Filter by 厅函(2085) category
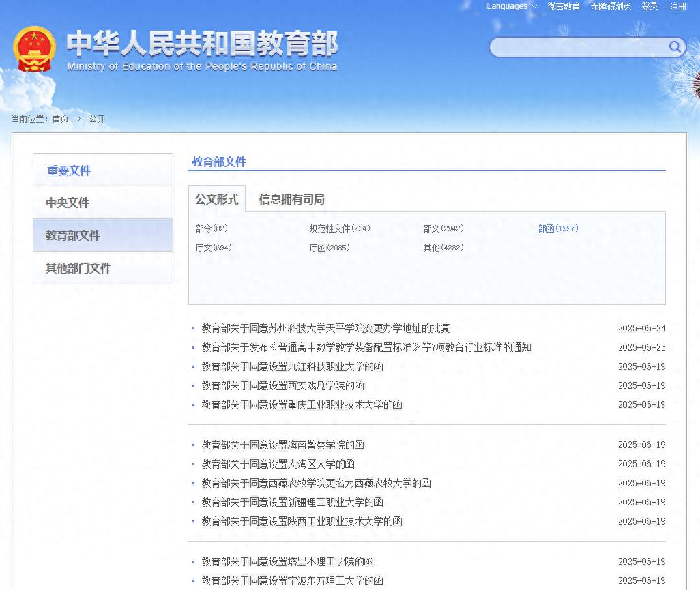The height and width of the screenshot is (590, 700). pyautogui.click(x=330, y=248)
